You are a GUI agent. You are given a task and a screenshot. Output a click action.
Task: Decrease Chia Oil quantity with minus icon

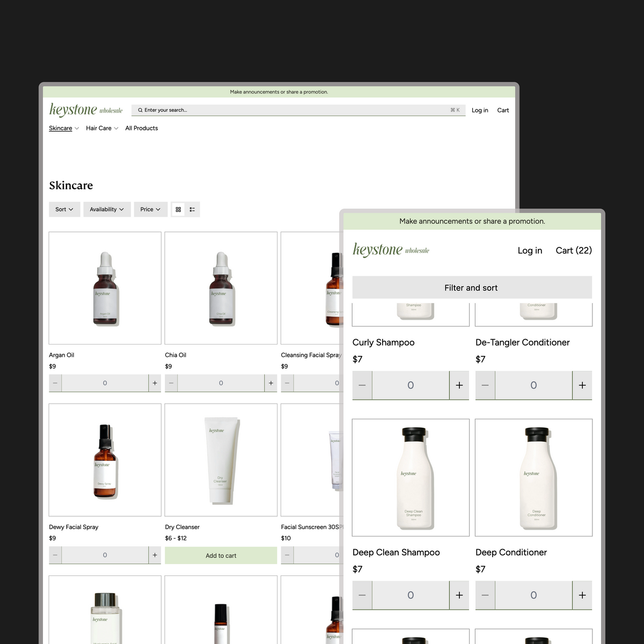click(171, 383)
